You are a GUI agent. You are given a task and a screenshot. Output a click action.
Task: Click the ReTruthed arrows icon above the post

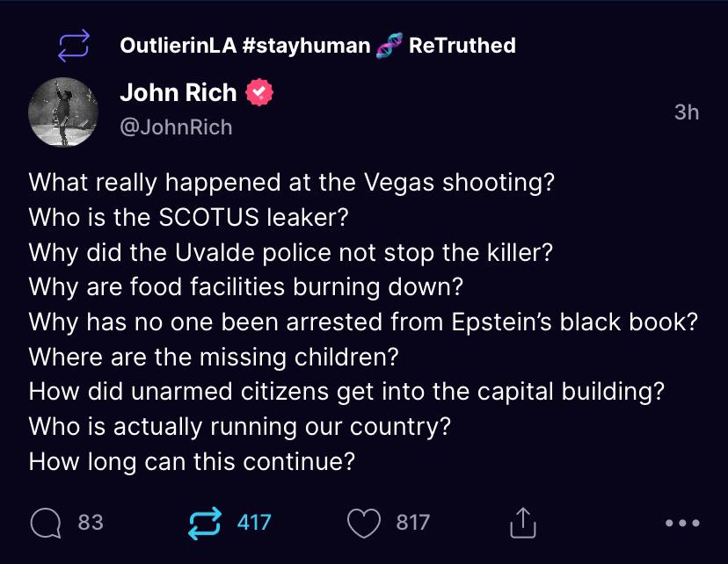point(74,46)
